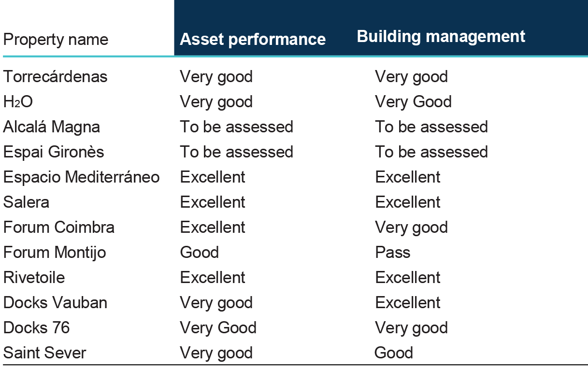588x369 pixels.
Task: Click Forum Montijo's Pass building management rating
Action: point(392,252)
